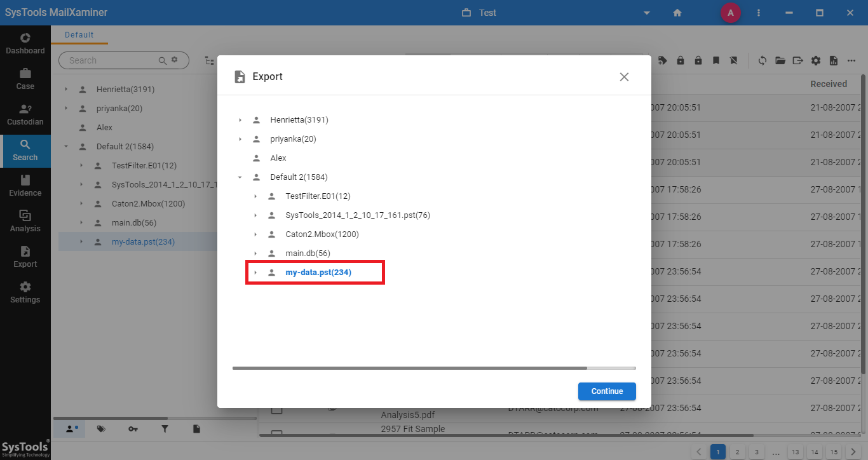Collapse Default 2(1584) in the Export dialog
Screen dimensions: 868x460
pos(240,177)
